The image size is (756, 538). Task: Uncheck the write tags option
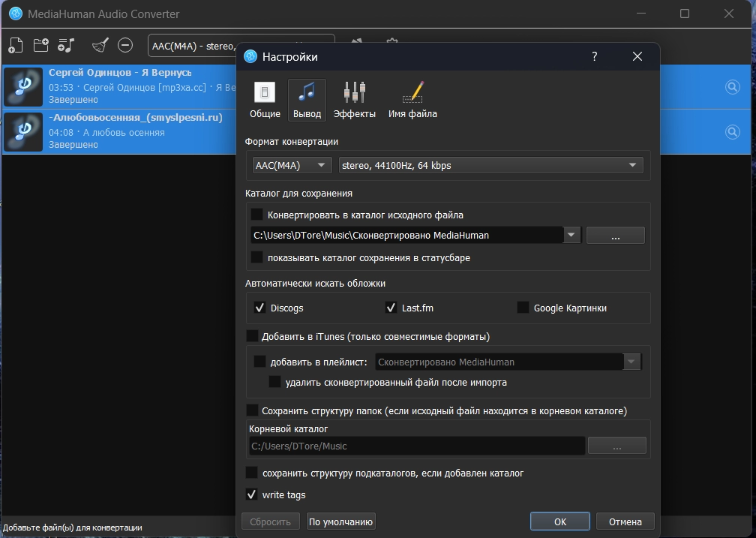252,494
